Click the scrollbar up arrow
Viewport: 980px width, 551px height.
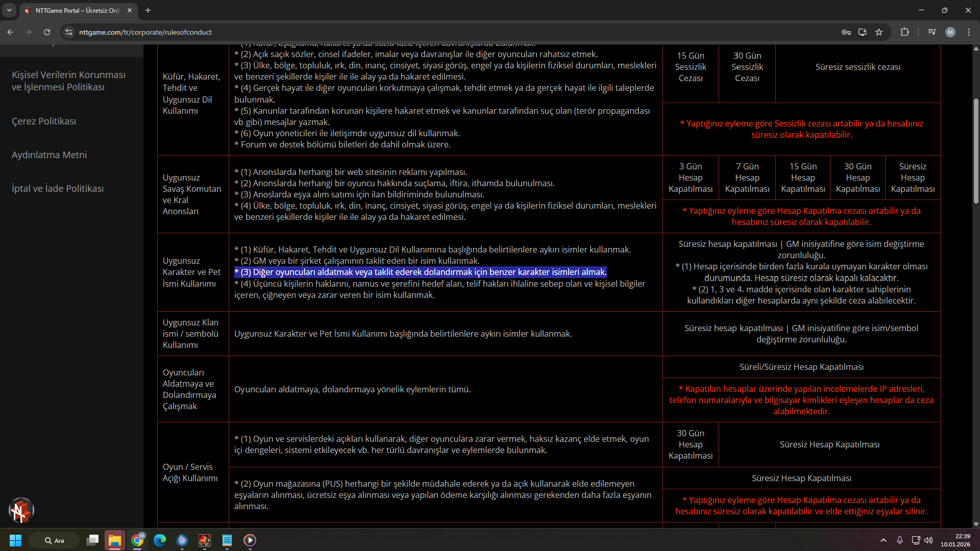[976, 48]
